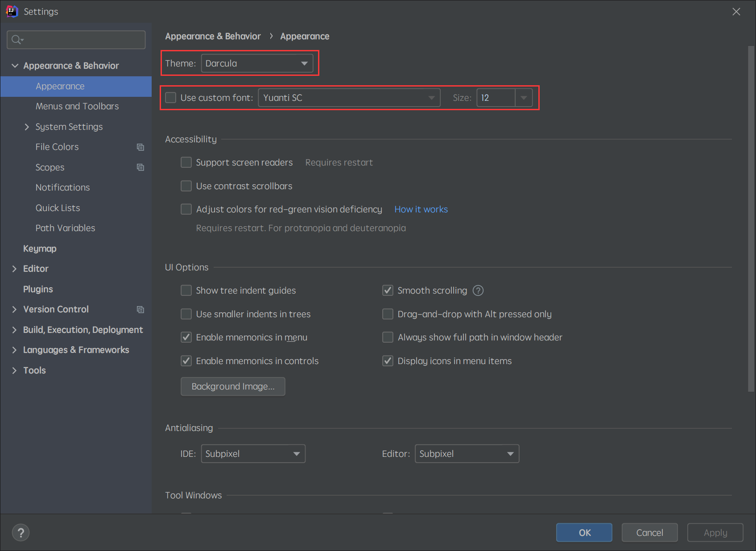Collapse the Appearance & Behavior tree node
756x551 pixels.
(15, 66)
